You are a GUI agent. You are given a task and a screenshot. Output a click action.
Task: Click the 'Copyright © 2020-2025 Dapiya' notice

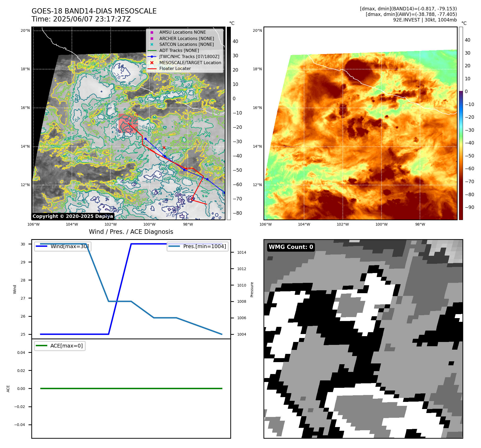[73, 216]
